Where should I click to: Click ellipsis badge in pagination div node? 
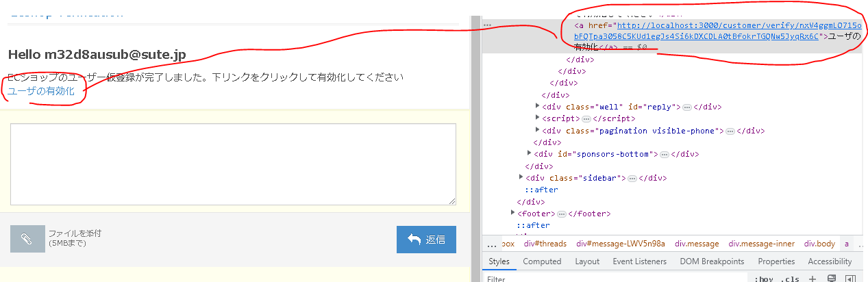click(x=730, y=131)
